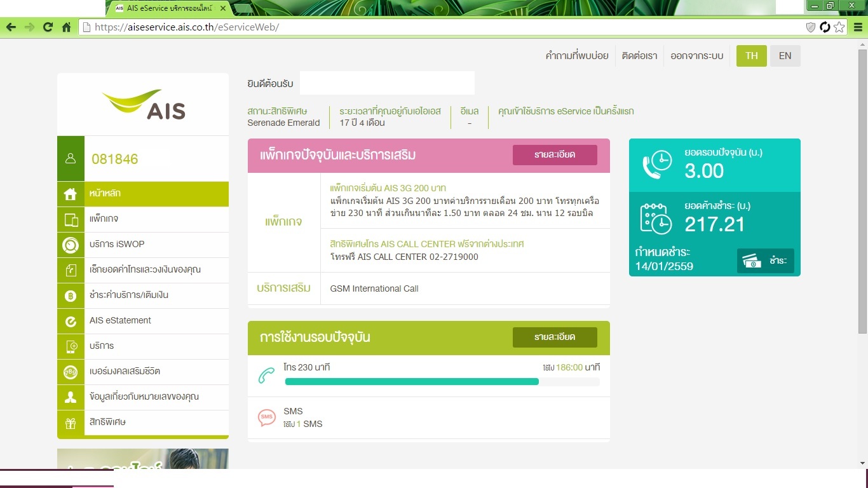The width and height of the screenshot is (868, 488).
Task: Click the GSM International Call entry
Action: [374, 288]
